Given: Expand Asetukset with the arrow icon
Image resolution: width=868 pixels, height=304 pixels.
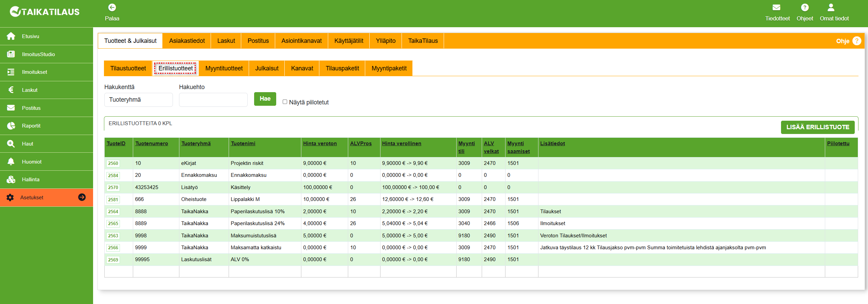Looking at the screenshot, I should [x=82, y=198].
